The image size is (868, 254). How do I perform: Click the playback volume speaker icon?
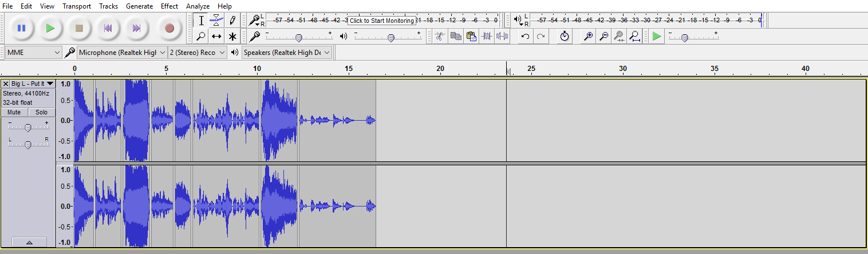[344, 37]
